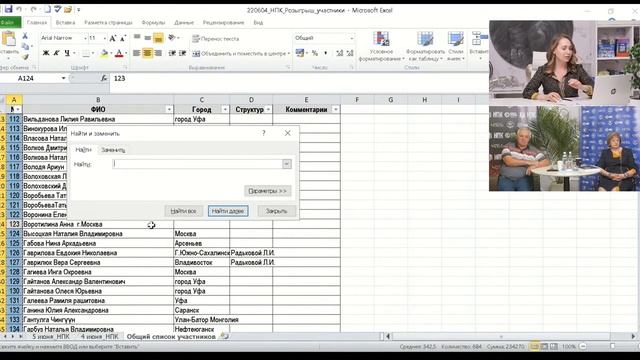640x360 pixels.
Task: Switch to the '4 июня_НПК' sheet
Action: (99, 337)
